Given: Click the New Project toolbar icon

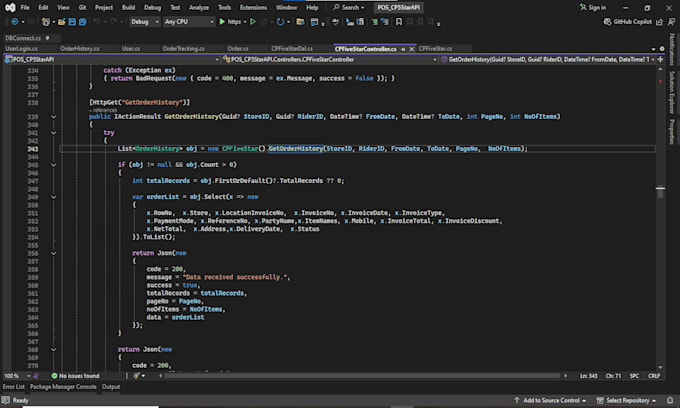Looking at the screenshot, I should coord(46,22).
